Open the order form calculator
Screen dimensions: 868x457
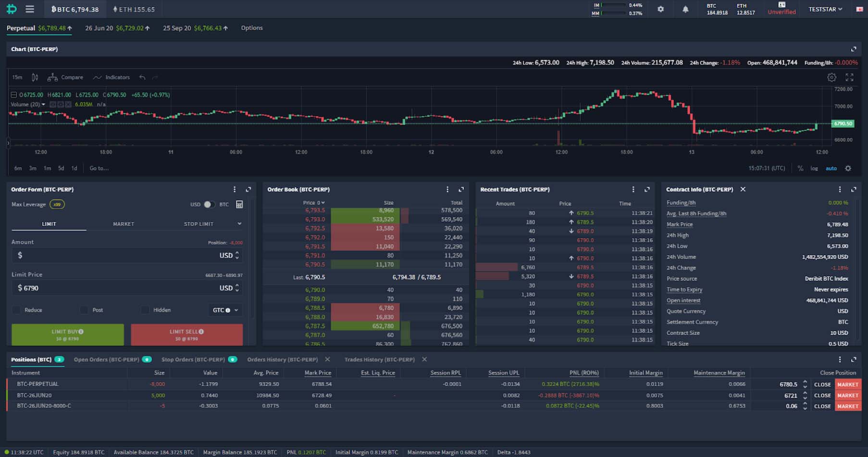click(x=239, y=204)
